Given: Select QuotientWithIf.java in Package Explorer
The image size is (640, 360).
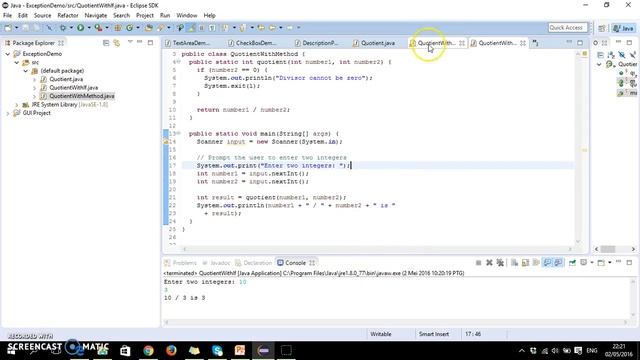Looking at the screenshot, I should pos(73,88).
